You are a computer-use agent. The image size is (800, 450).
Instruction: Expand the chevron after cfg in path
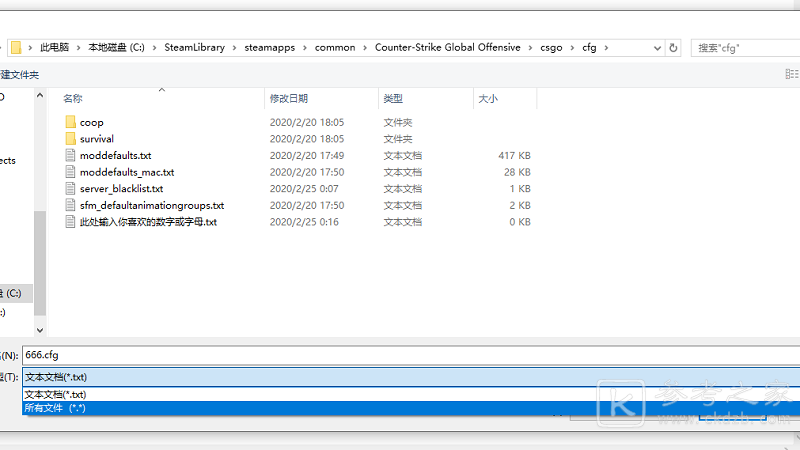[x=606, y=47]
